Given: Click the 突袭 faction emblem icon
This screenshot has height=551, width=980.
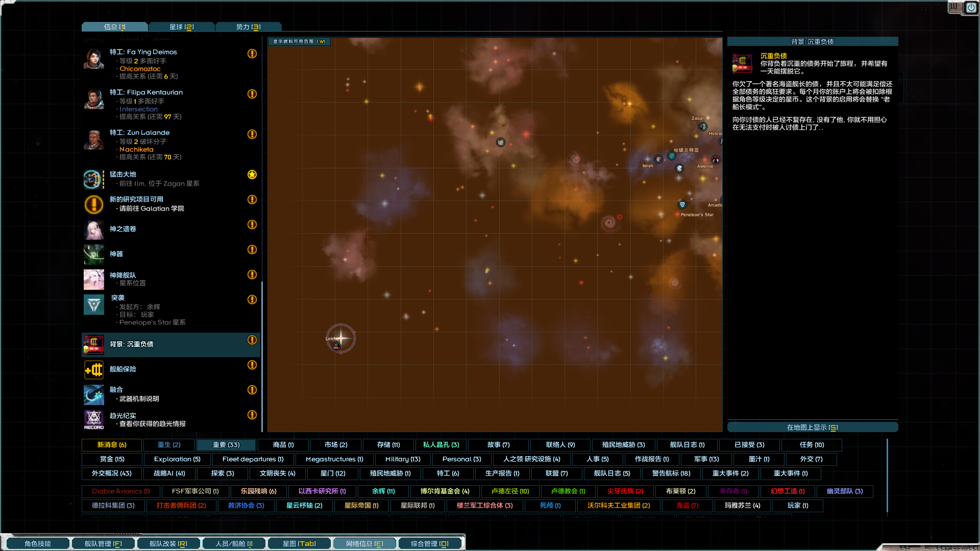Looking at the screenshot, I should [x=93, y=305].
